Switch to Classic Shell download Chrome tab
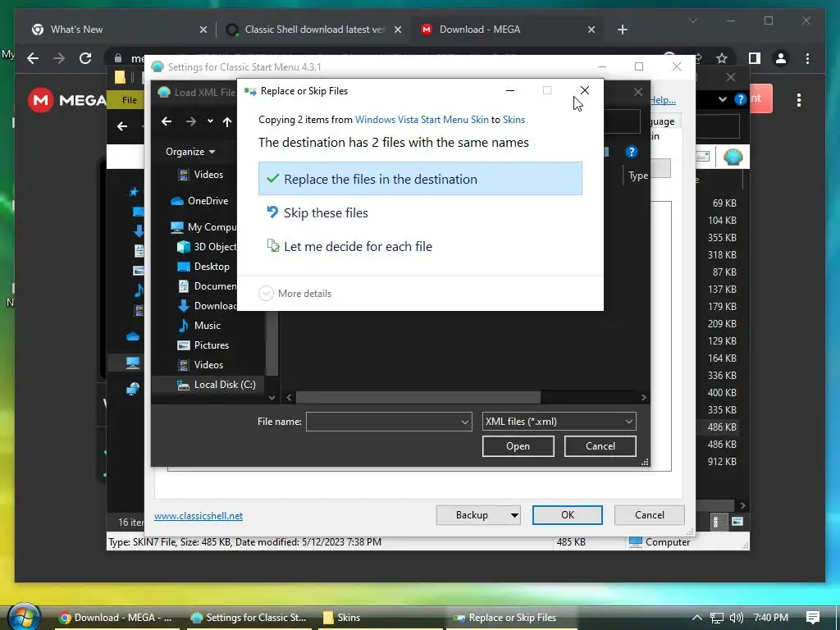 (314, 30)
